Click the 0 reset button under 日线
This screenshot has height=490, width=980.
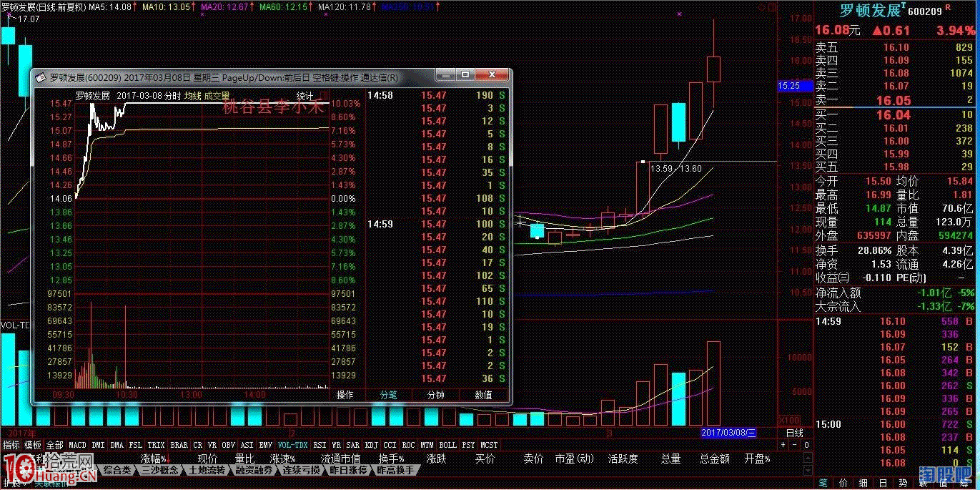tap(806, 444)
